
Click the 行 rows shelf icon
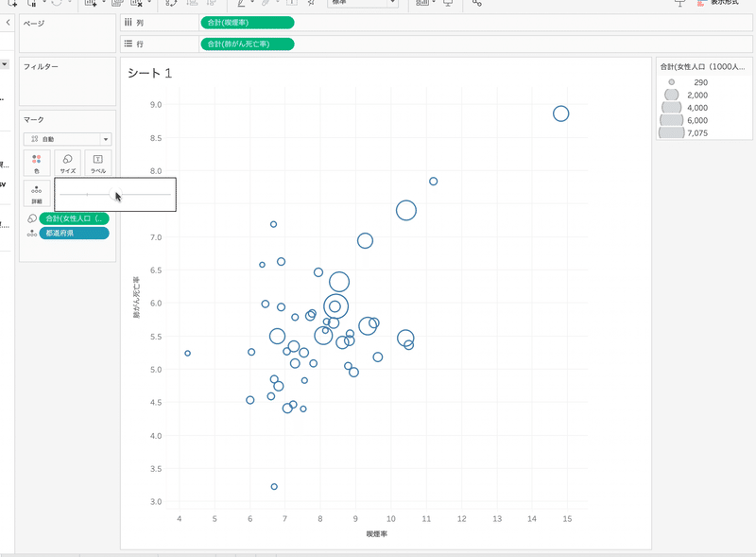(129, 44)
